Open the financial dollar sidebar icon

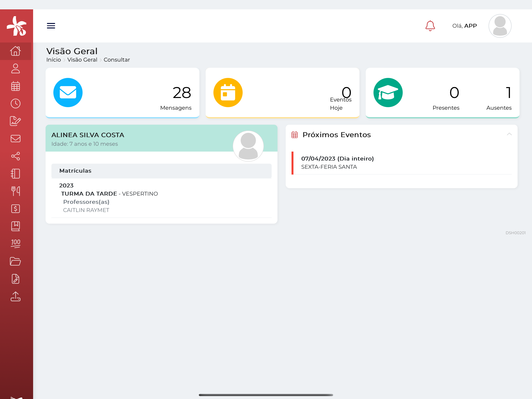coord(16,209)
